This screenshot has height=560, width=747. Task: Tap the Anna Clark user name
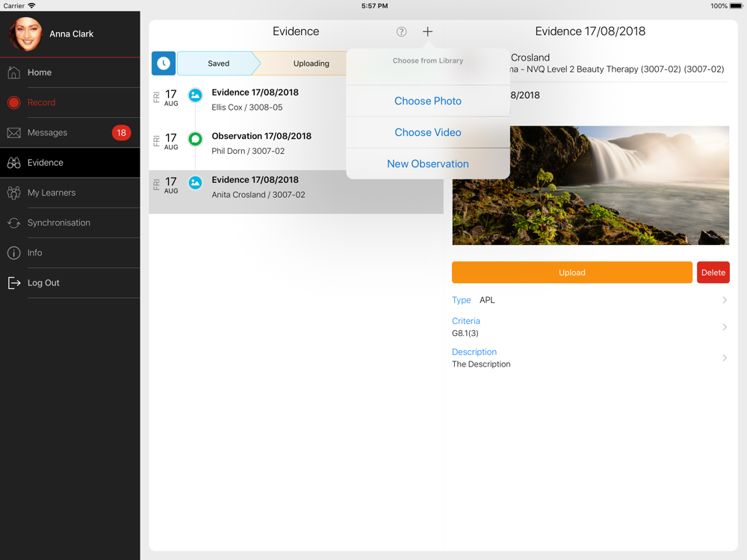pos(72,34)
